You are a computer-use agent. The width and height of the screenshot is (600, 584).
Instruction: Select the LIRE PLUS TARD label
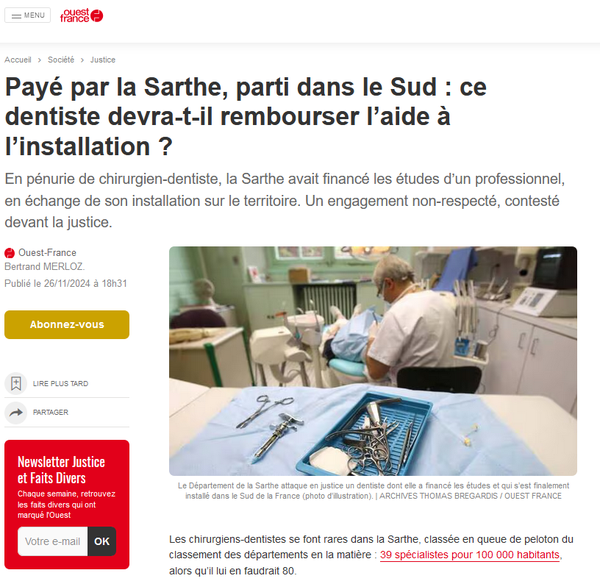[x=60, y=383]
